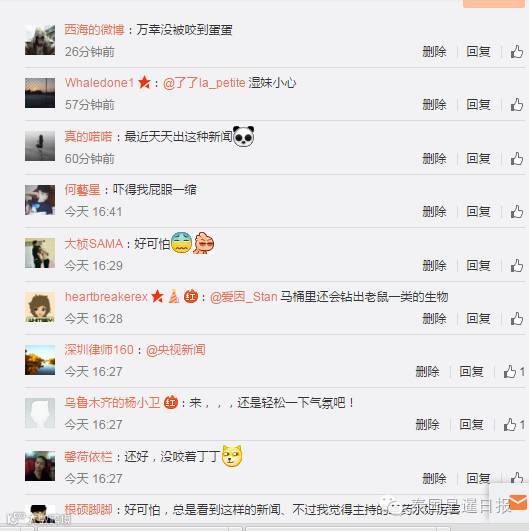Reply to 何藝星's comment

(x=478, y=212)
